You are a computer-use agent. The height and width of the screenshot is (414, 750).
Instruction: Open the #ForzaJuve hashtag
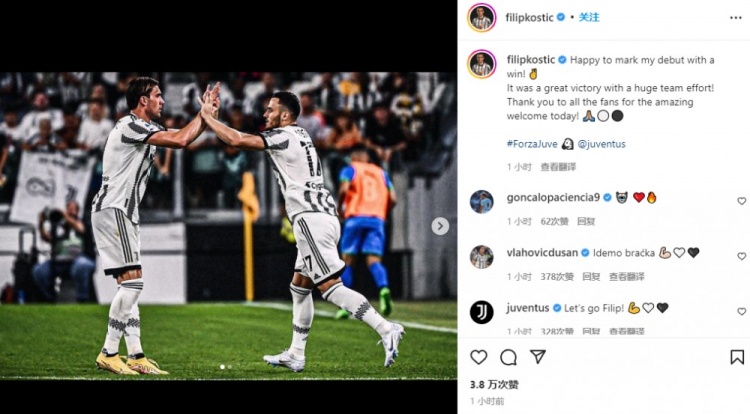pyautogui.click(x=532, y=144)
